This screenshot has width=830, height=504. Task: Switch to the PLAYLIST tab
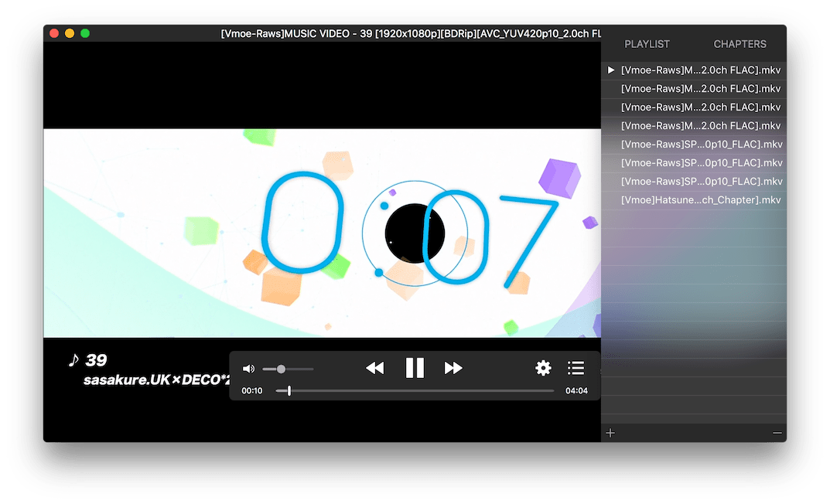coord(647,44)
